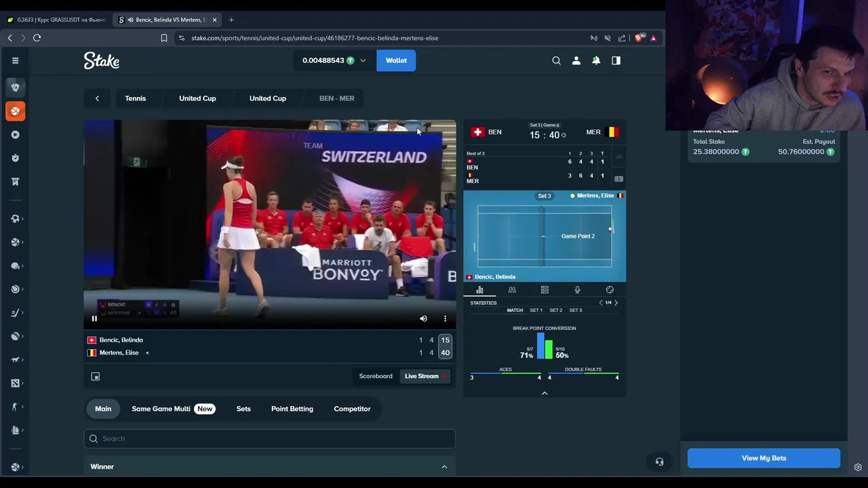The height and width of the screenshot is (488, 868).
Task: Show commentary microphone tab in match widget
Action: 577,290
